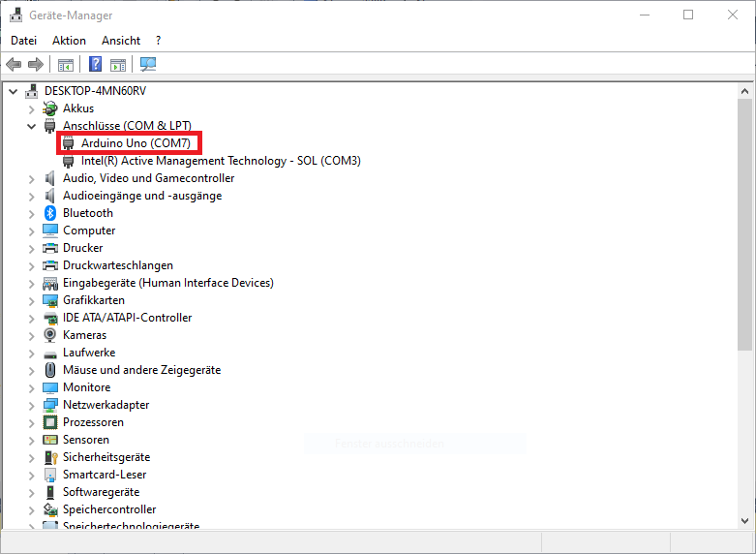Image resolution: width=756 pixels, height=554 pixels.
Task: Click the Prozessoren chip icon
Action: coord(50,422)
